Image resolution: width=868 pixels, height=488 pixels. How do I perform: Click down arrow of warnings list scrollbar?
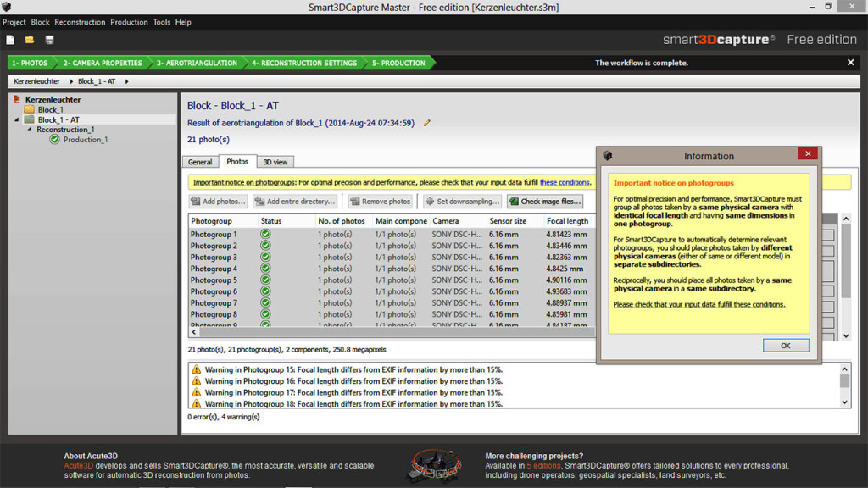click(845, 402)
